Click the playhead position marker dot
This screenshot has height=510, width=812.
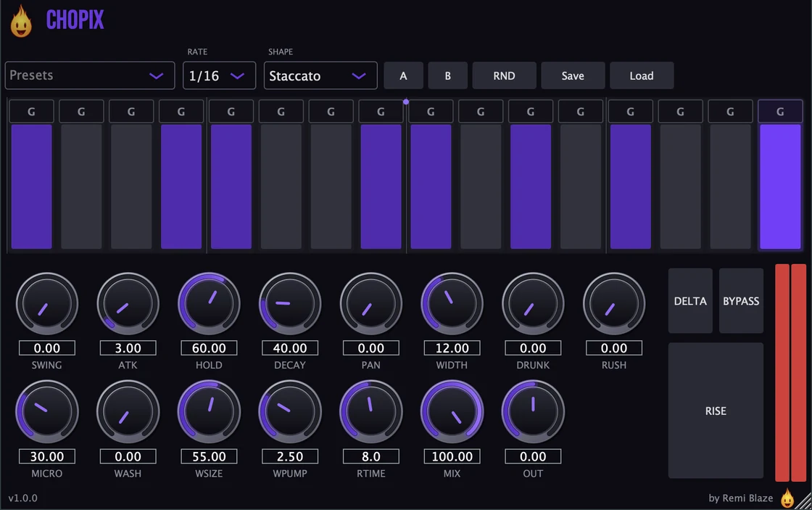pos(406,102)
